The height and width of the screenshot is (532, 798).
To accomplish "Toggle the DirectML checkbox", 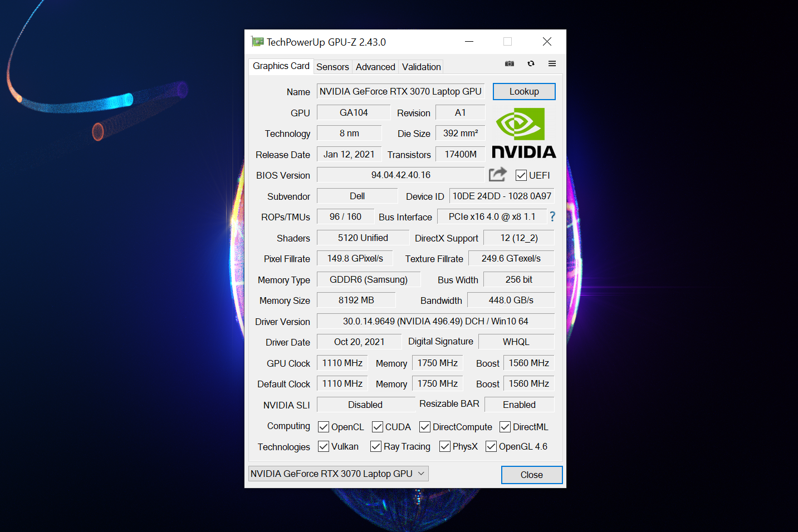I will tap(505, 427).
